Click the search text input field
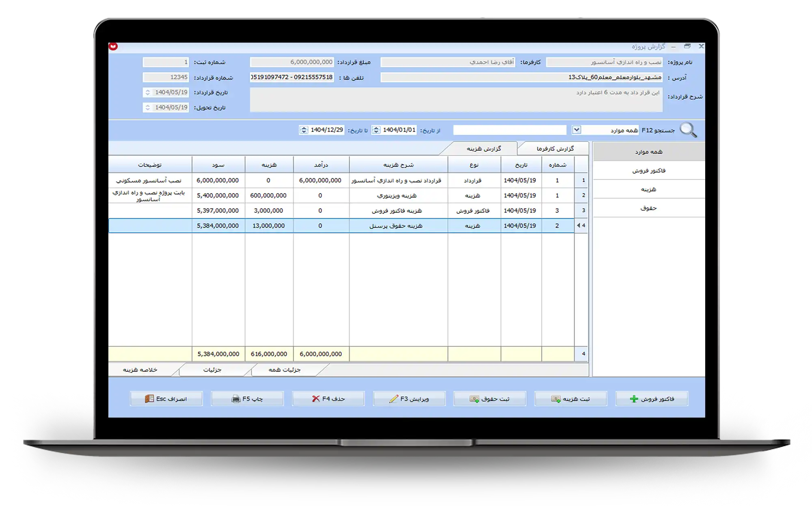The width and height of the screenshot is (812, 506). tap(510, 130)
